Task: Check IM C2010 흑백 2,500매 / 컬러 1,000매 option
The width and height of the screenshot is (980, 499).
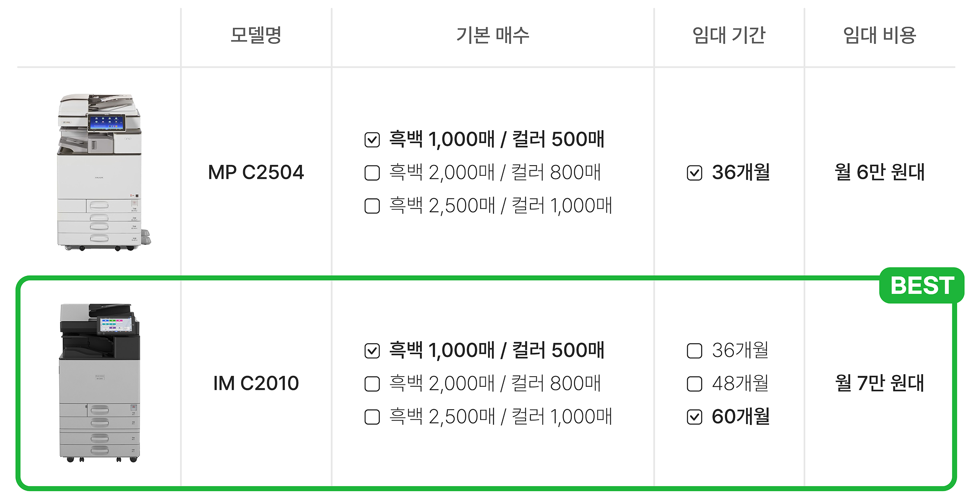Action: pyautogui.click(x=372, y=417)
